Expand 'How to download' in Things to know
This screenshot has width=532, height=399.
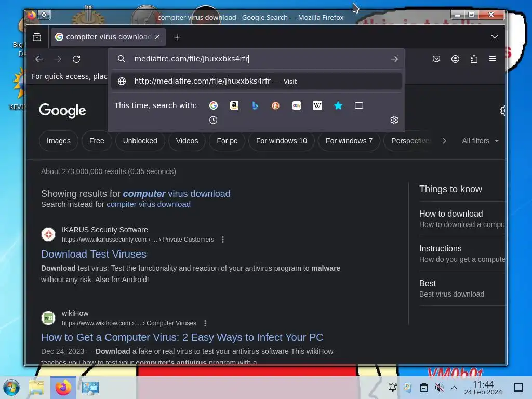coord(462,219)
